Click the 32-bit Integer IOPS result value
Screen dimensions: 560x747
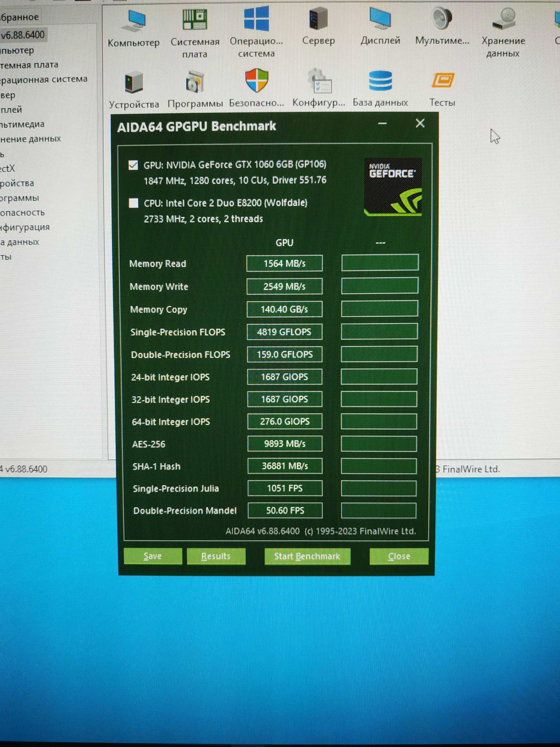coord(284,399)
